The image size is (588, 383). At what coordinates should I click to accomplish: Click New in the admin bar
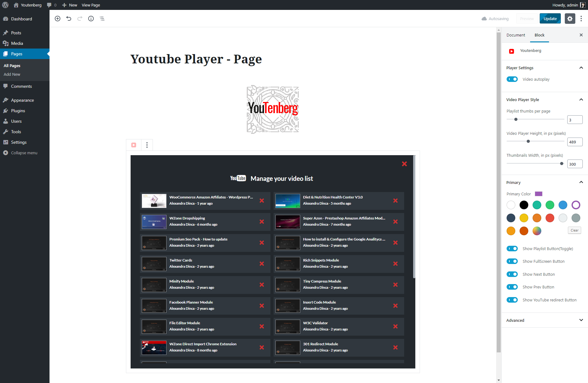(x=70, y=5)
